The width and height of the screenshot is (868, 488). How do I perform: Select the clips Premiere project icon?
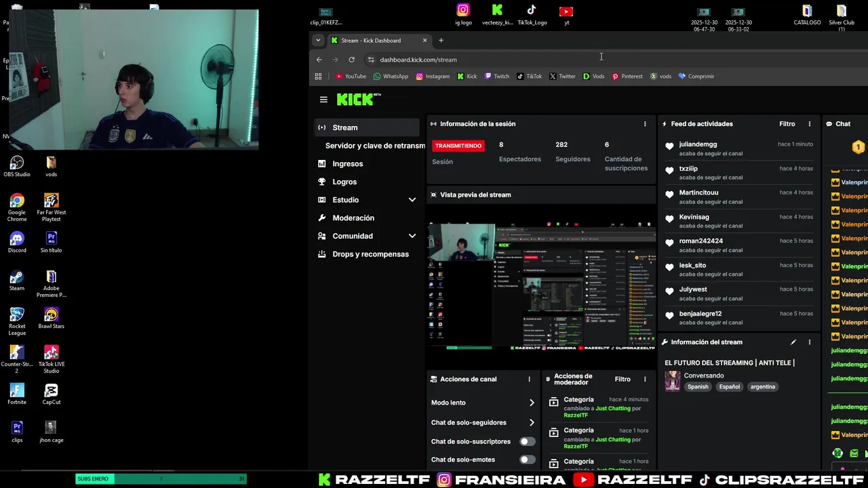[17, 432]
